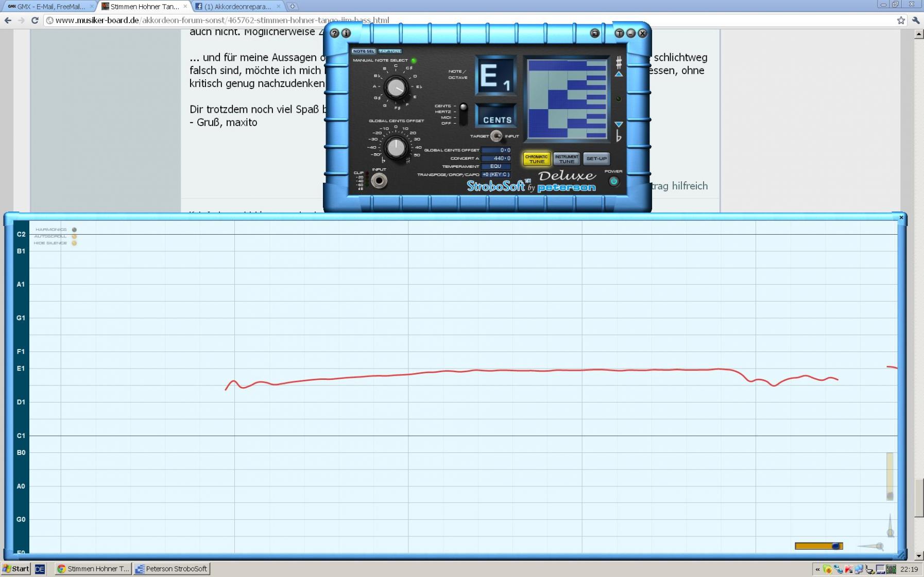This screenshot has height=577, width=924.
Task: Click the Cents/Hertz/MIDI/Off selector switch
Action: click(463, 114)
